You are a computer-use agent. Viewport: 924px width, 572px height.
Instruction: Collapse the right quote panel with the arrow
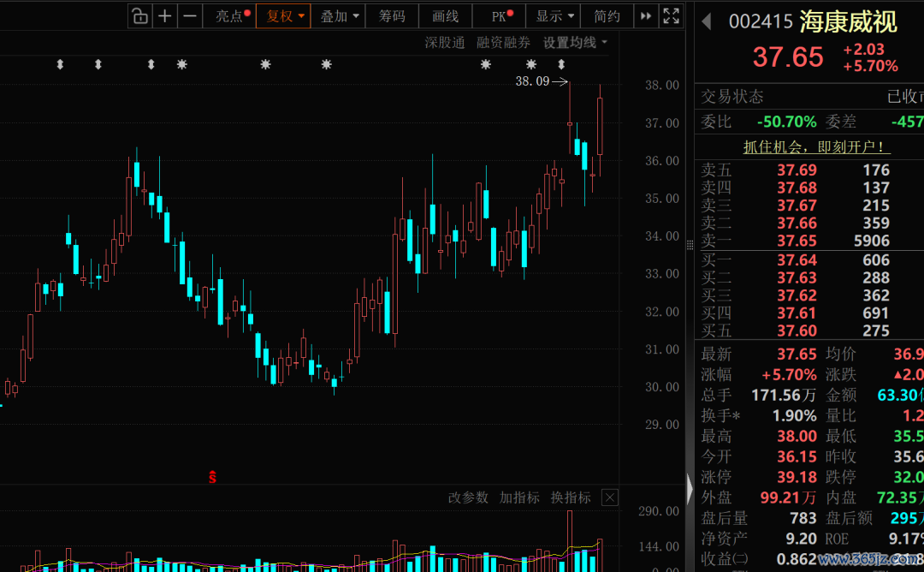click(690, 488)
